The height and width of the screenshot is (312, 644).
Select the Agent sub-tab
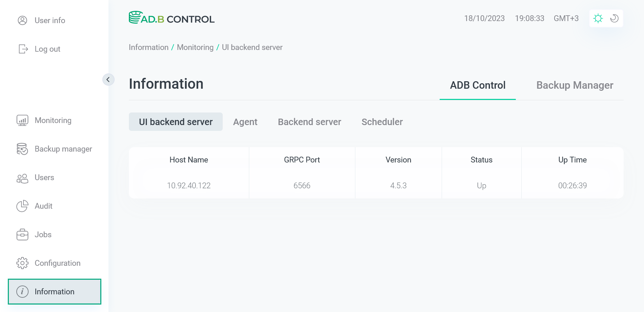[x=245, y=122]
